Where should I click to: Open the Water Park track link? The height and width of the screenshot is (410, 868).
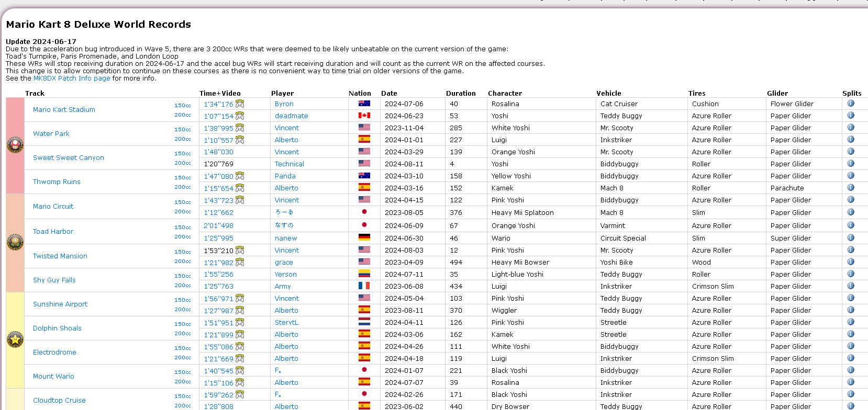(x=51, y=133)
